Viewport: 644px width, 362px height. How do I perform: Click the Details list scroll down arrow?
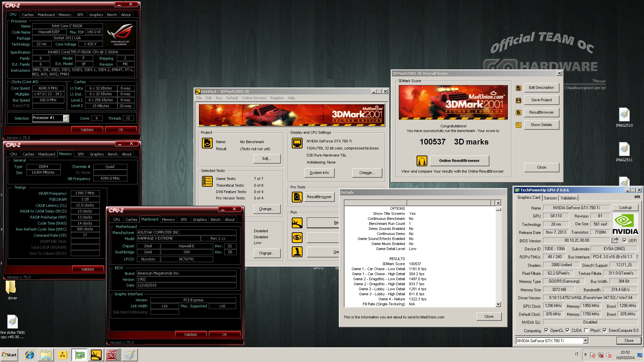tap(498, 304)
